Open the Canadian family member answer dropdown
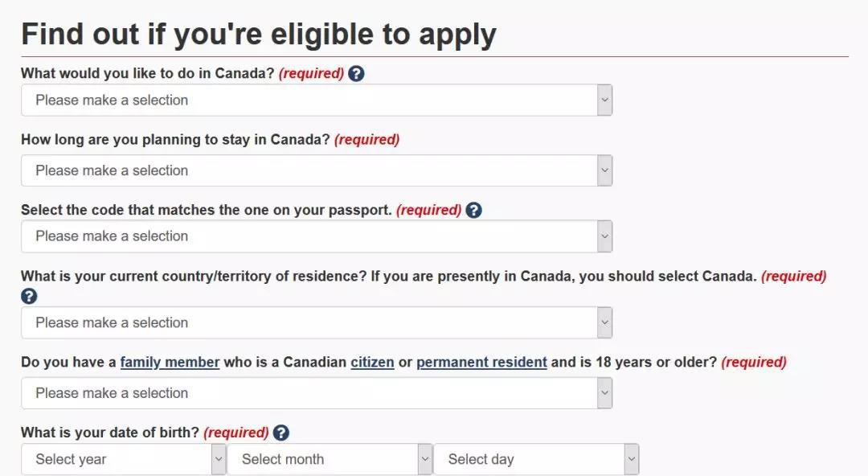 [x=316, y=393]
